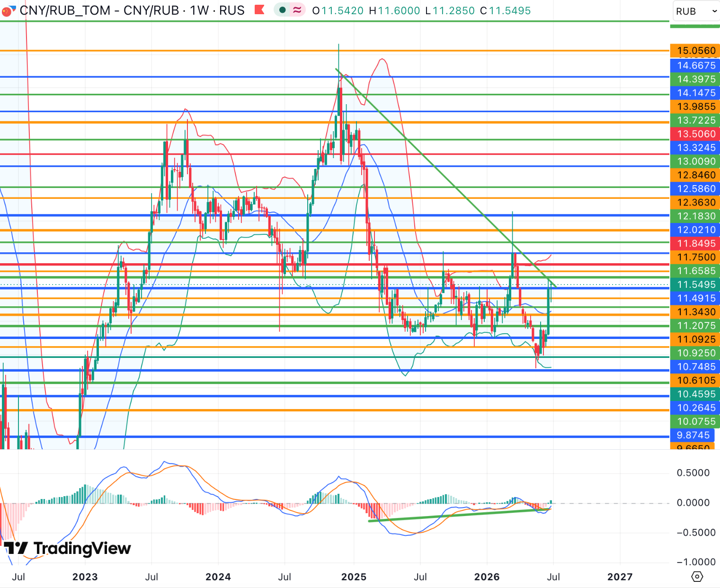Click the pink approximate data mode icon
Screen dimensions: 720x588
[x=297, y=10]
